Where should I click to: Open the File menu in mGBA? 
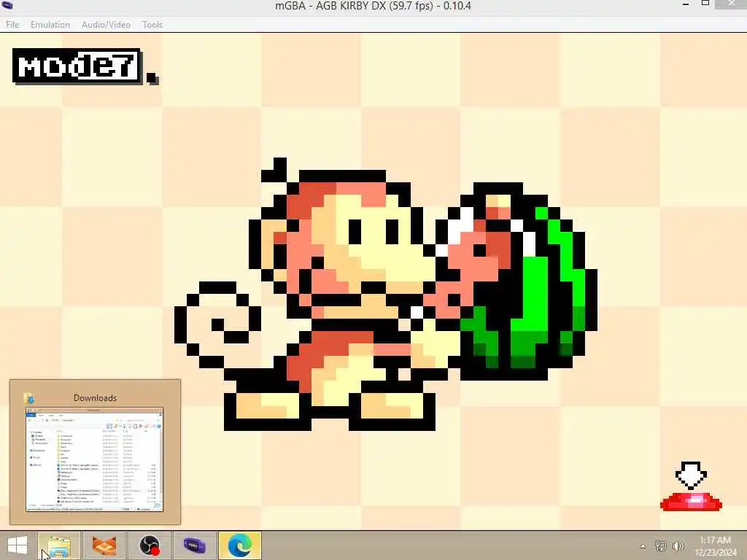[12, 25]
